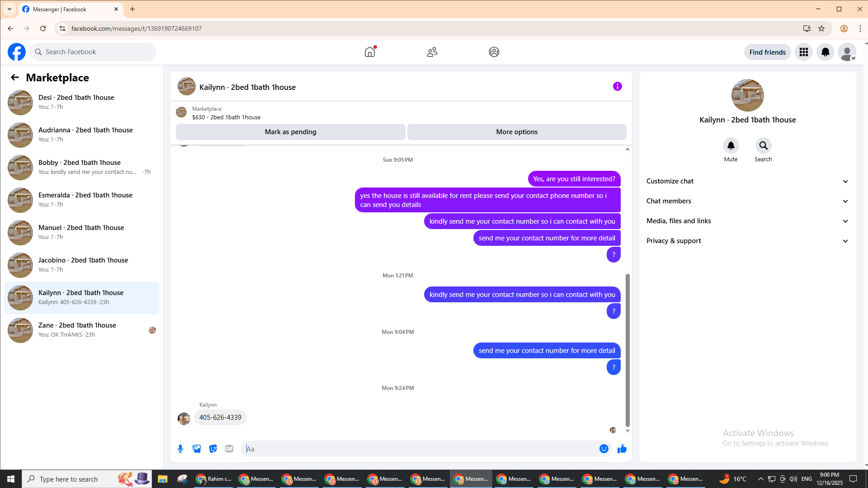This screenshot has width=868, height=488.
Task: Switch to the Rahim Chrome taskbar window
Action: pyautogui.click(x=214, y=479)
